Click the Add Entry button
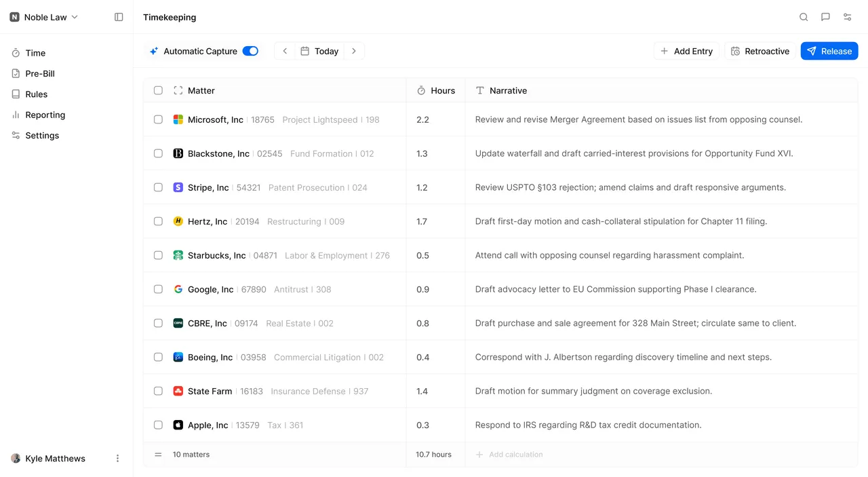 point(686,51)
